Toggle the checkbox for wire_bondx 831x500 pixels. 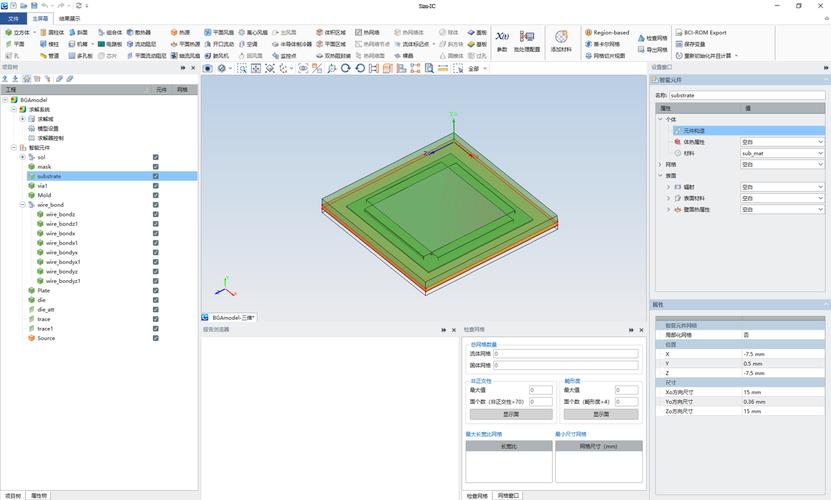[156, 233]
